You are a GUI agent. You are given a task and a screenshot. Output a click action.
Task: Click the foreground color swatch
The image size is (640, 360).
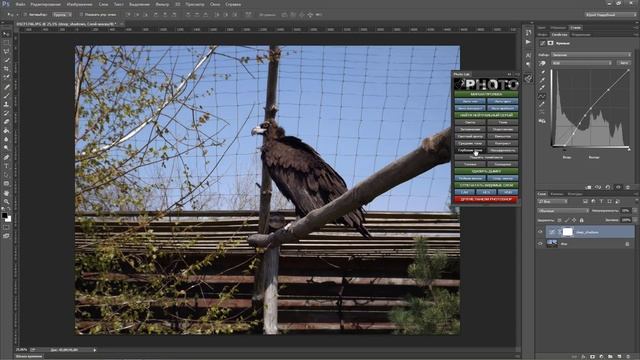pyautogui.click(x=4, y=216)
